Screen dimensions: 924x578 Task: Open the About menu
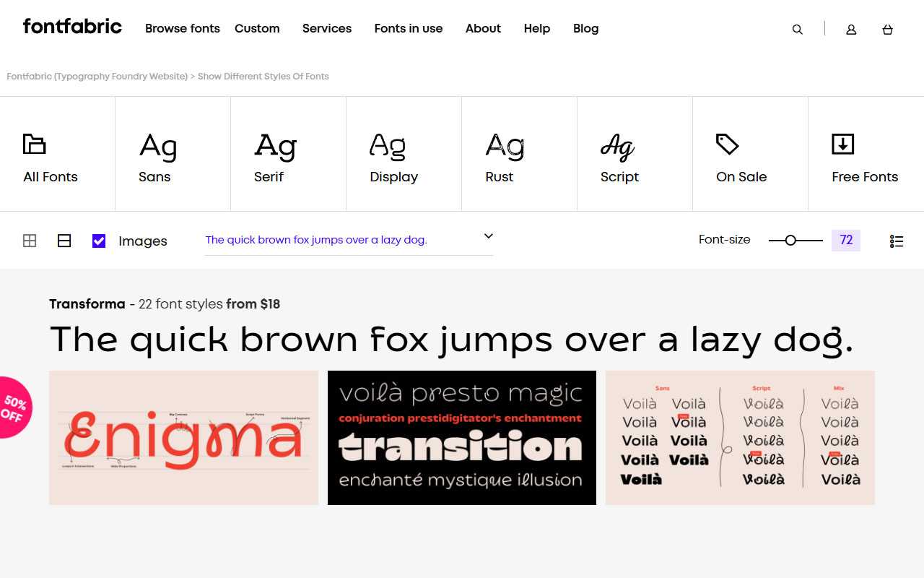[x=483, y=28]
